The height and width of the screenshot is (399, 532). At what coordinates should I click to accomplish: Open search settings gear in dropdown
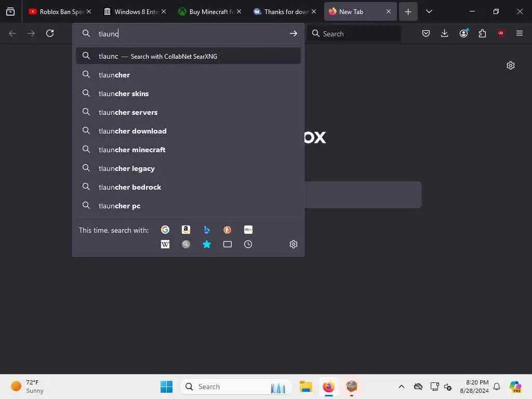tap(294, 244)
